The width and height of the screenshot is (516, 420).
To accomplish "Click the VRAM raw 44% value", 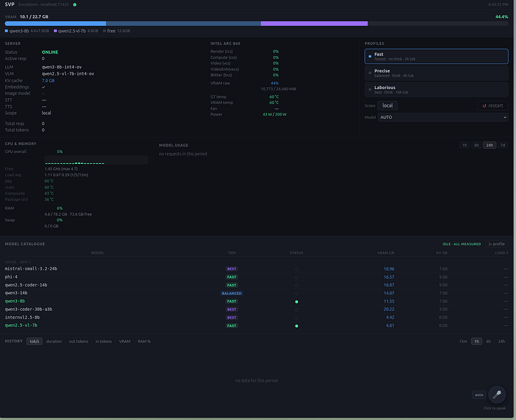I will tap(275, 83).
